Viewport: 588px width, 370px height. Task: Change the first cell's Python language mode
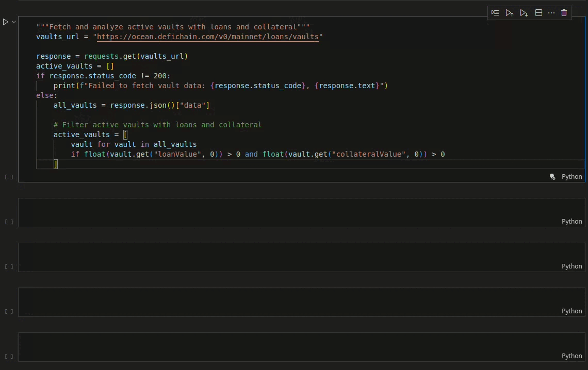(571, 177)
